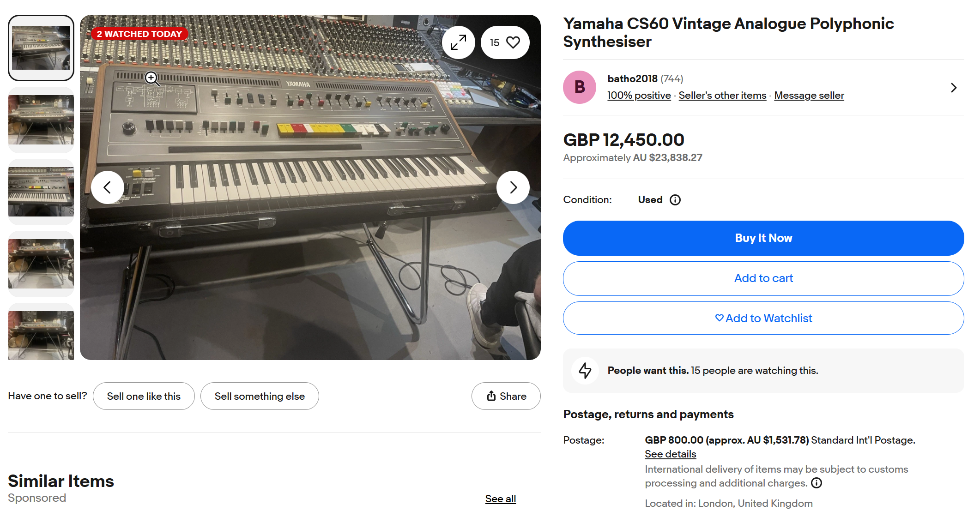Add the synthesiser to cart
980x517 pixels.
point(763,278)
